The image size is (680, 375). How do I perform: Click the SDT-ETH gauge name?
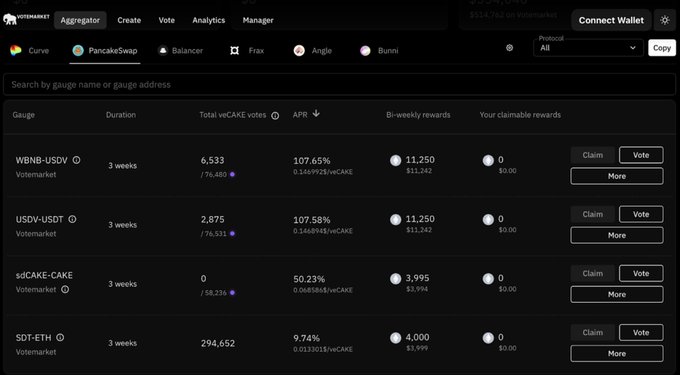coord(33,338)
